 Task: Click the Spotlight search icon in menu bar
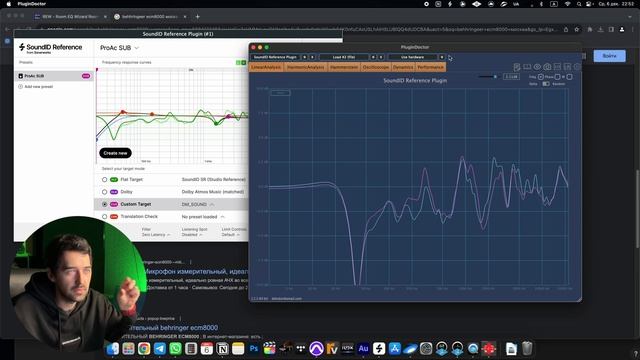[579, 4]
